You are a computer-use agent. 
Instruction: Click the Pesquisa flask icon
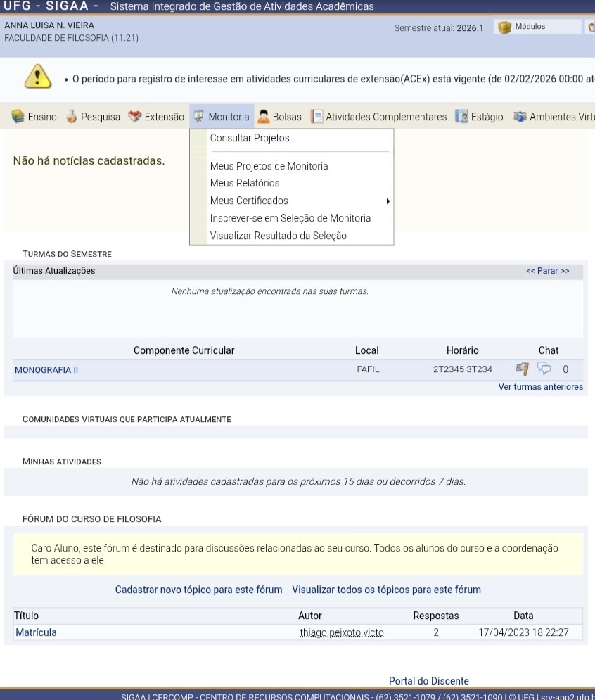(x=72, y=117)
